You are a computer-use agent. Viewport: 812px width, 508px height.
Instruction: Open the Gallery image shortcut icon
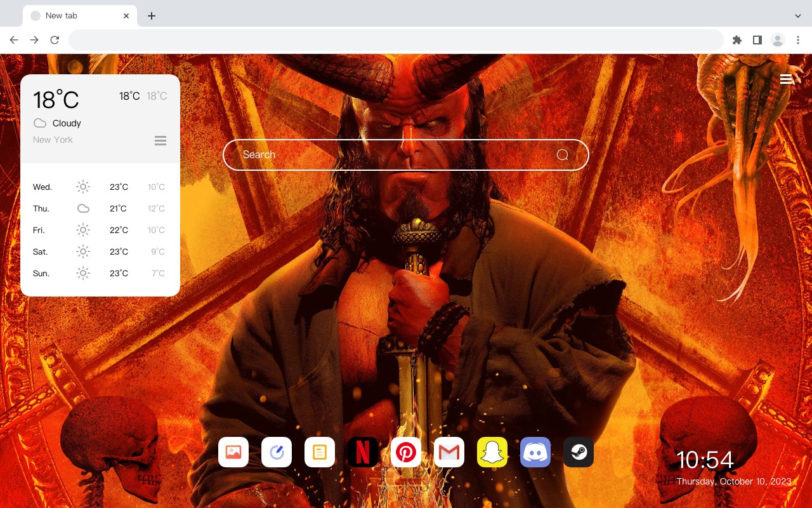click(x=233, y=452)
